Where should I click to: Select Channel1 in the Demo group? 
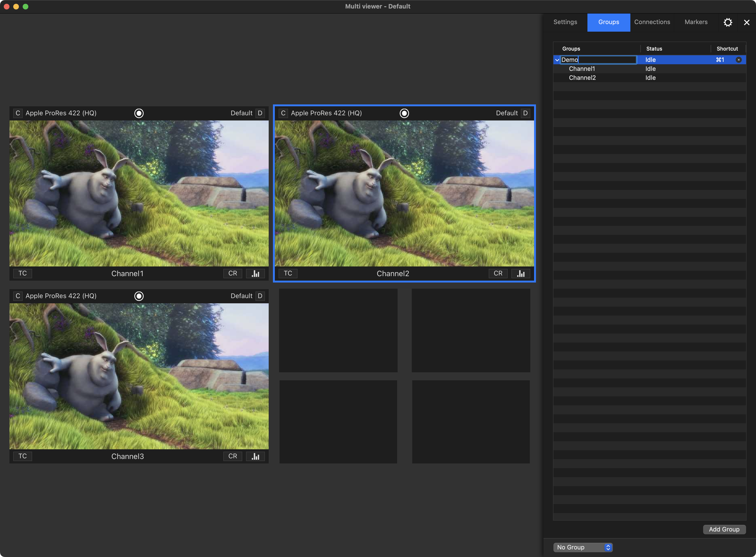582,69
